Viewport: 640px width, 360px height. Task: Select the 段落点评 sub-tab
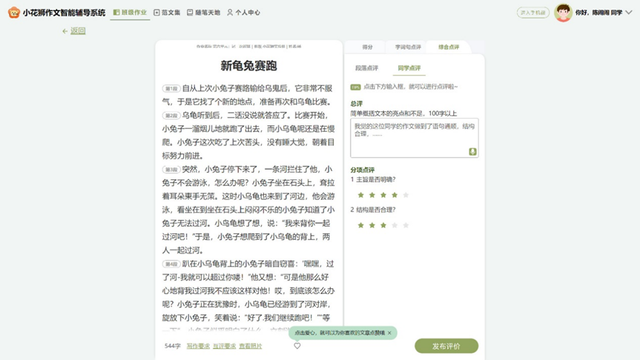coord(367,68)
